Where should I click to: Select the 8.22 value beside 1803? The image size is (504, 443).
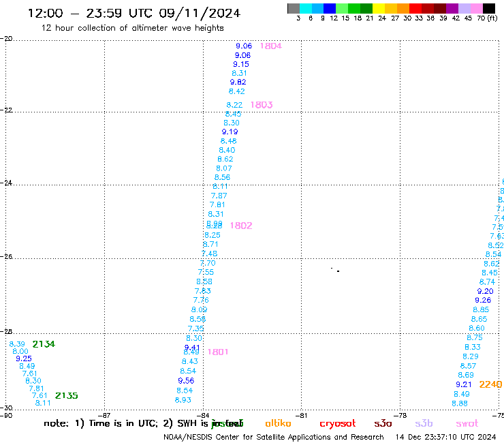pos(234,105)
